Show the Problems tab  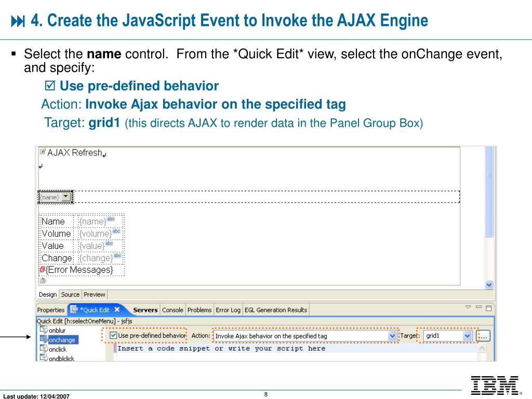point(199,310)
